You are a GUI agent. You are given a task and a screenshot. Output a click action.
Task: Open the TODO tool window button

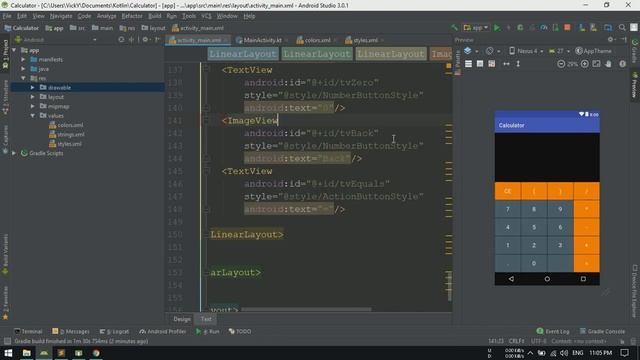[x=240, y=331]
